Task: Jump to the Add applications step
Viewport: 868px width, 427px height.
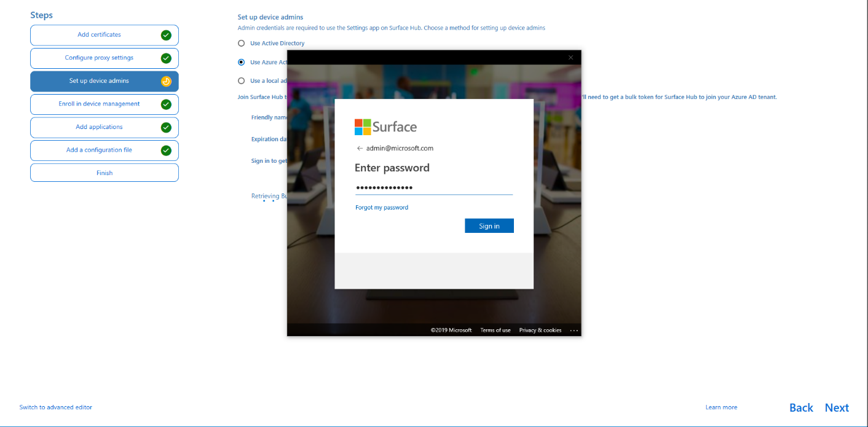Action: click(x=99, y=127)
